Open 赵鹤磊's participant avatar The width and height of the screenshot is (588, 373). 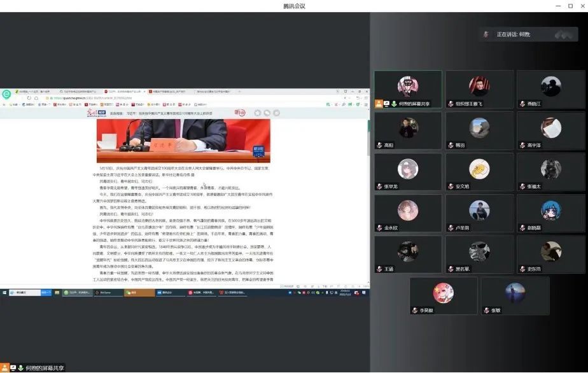tap(550, 210)
